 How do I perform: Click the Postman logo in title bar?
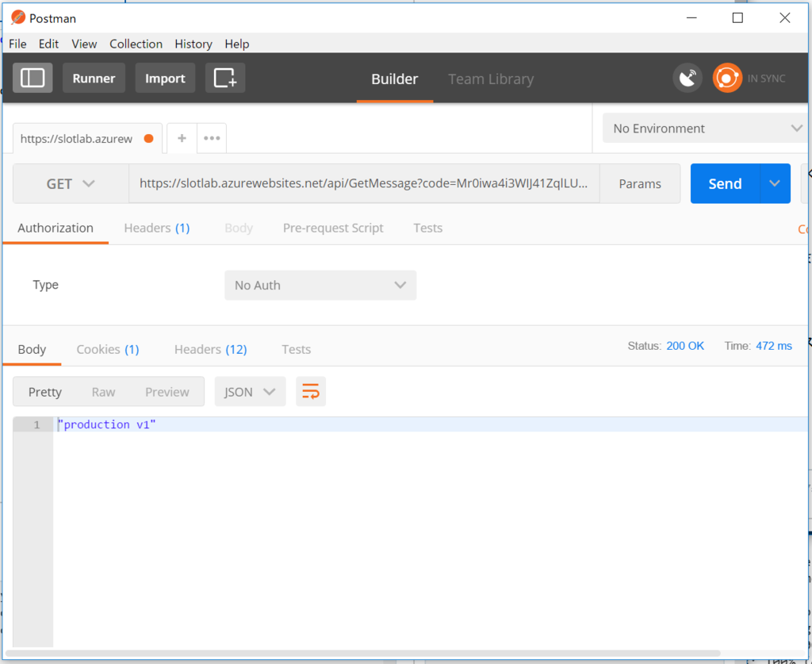pos(18,17)
